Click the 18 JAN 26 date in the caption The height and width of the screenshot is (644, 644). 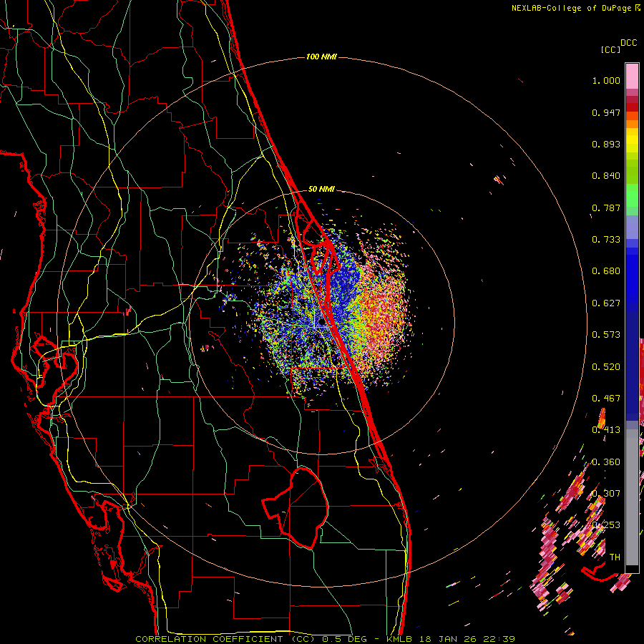click(x=448, y=639)
